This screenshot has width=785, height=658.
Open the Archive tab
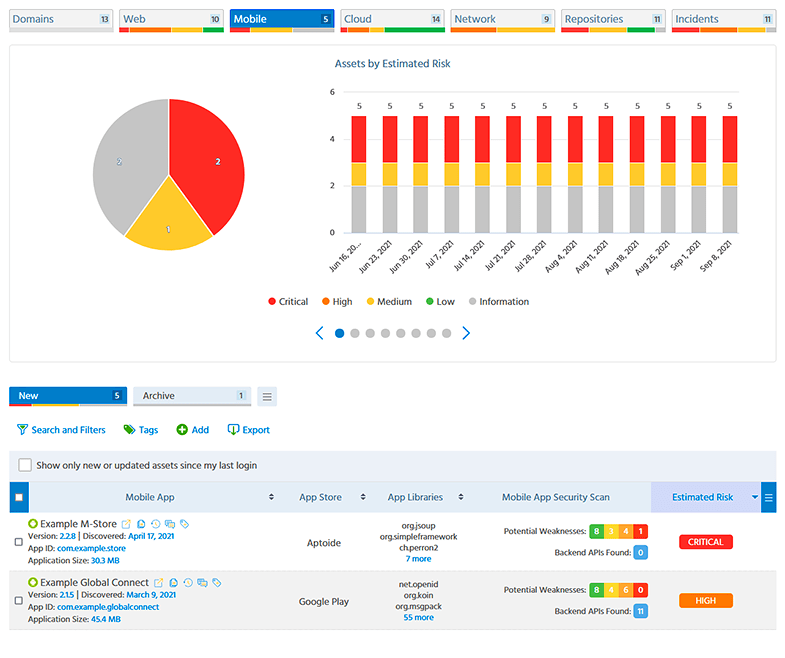(x=192, y=396)
